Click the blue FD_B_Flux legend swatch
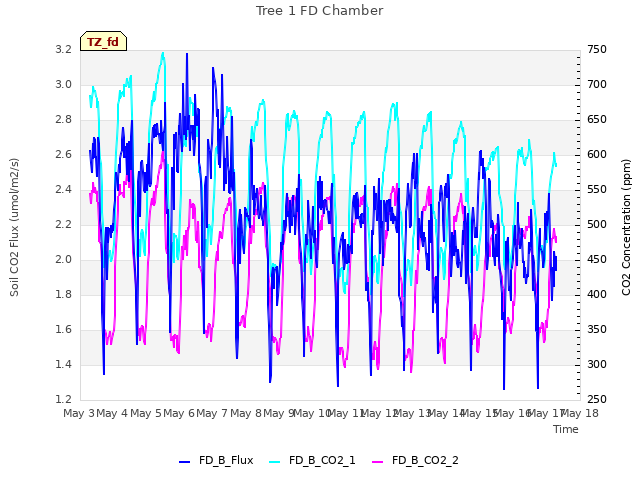 [x=184, y=462]
